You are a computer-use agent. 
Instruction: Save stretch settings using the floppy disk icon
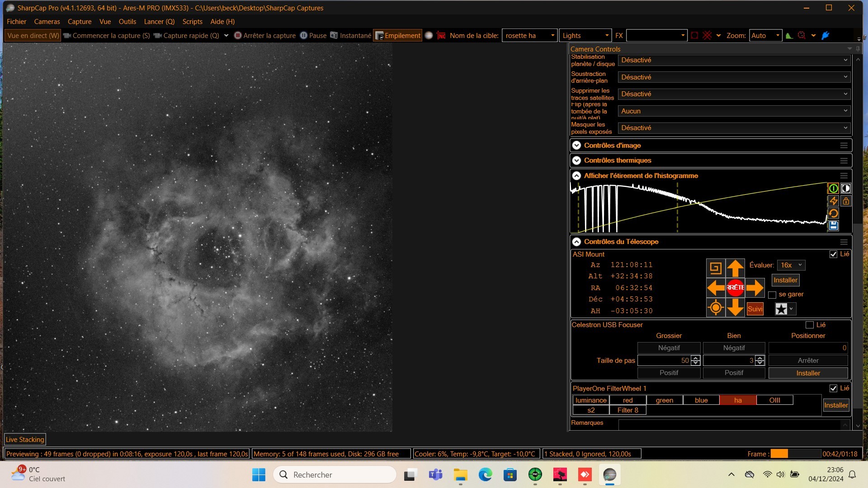(x=833, y=225)
